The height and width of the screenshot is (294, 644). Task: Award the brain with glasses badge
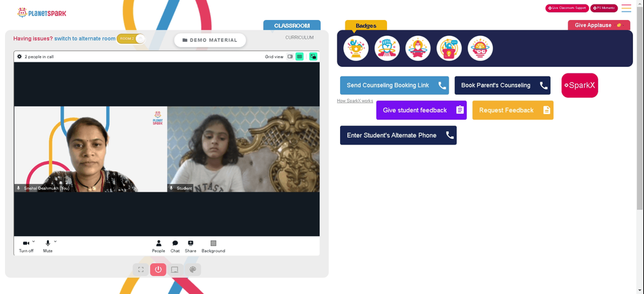[x=480, y=48]
